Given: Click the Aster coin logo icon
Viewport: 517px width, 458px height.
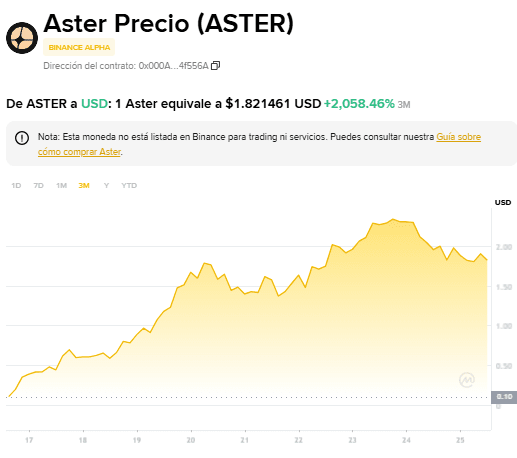Looking at the screenshot, I should pyautogui.click(x=22, y=38).
